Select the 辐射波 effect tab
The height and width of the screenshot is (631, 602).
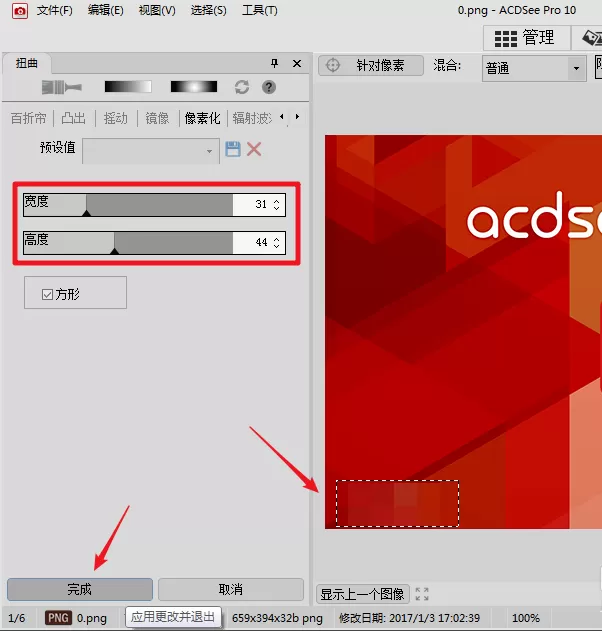[x=252, y=118]
